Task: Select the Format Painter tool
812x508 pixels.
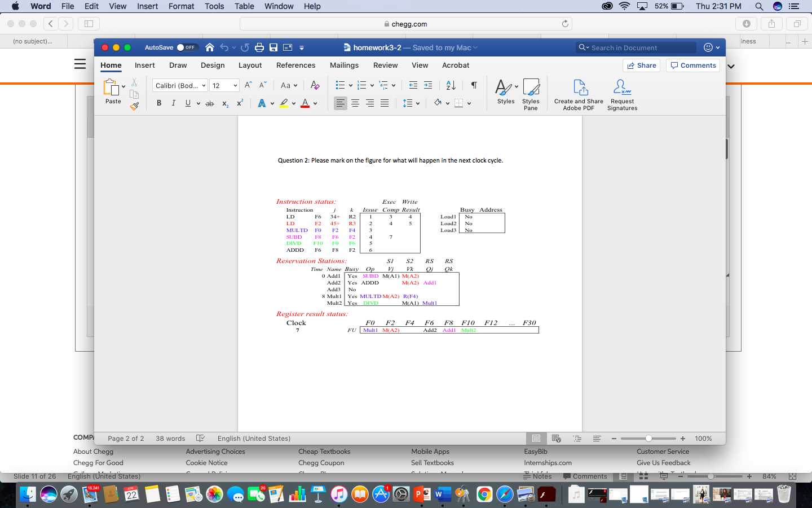Action: (x=134, y=106)
